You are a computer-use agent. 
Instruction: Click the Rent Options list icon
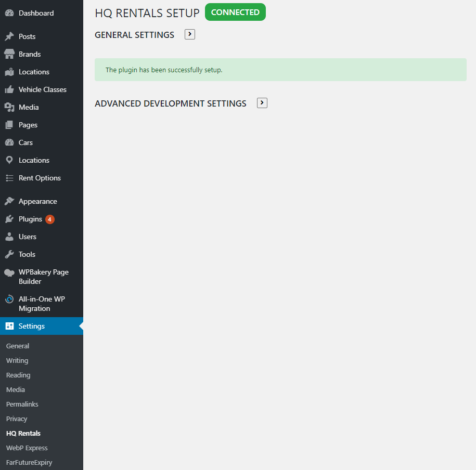click(9, 178)
